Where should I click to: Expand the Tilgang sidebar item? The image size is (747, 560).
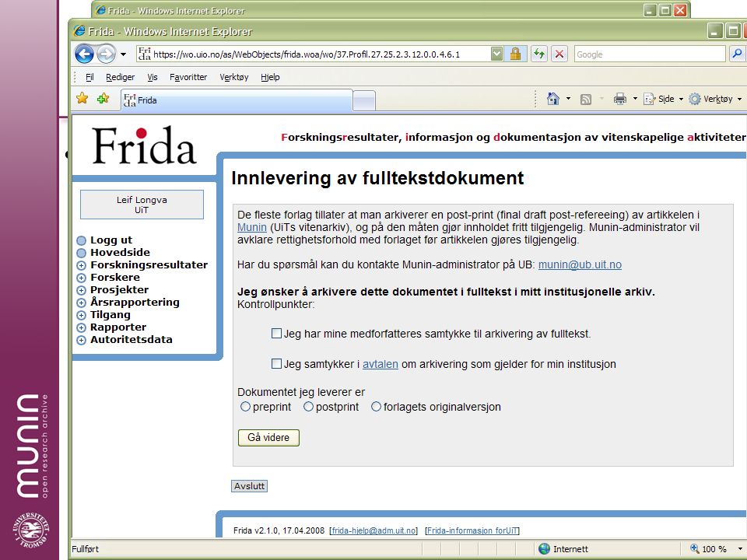click(82, 315)
